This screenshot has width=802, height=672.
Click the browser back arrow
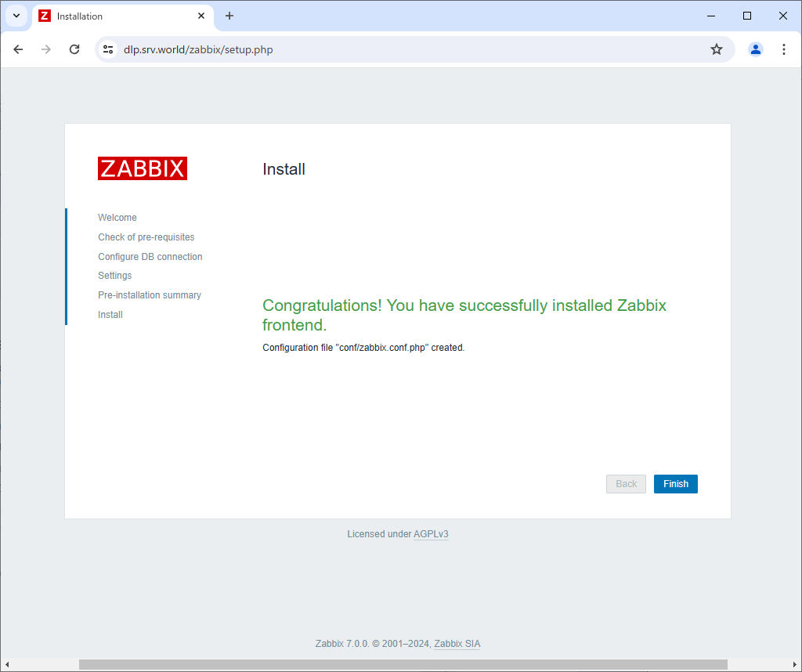pyautogui.click(x=19, y=49)
